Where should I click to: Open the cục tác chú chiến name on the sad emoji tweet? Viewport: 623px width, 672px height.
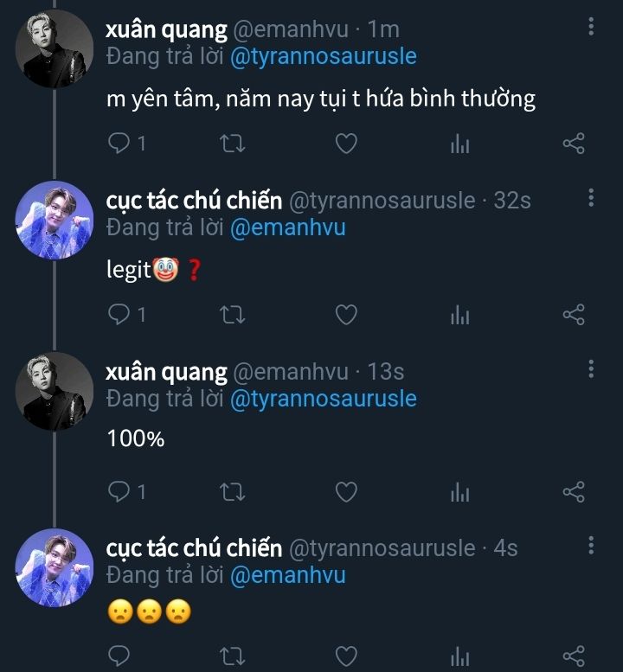point(194,547)
